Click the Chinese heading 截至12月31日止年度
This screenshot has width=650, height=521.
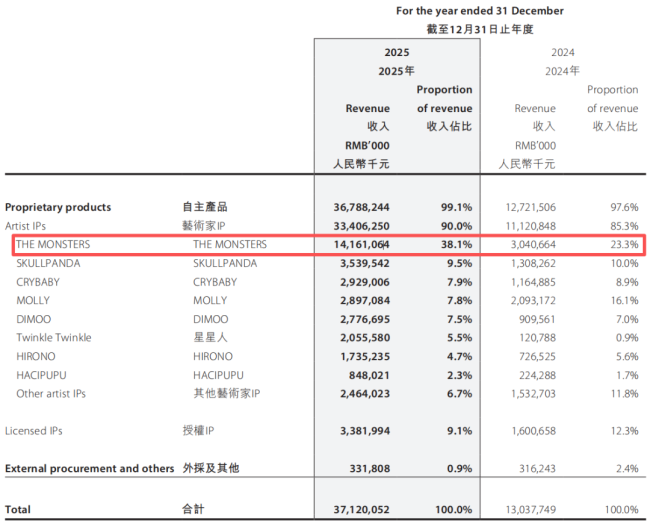coord(480,29)
